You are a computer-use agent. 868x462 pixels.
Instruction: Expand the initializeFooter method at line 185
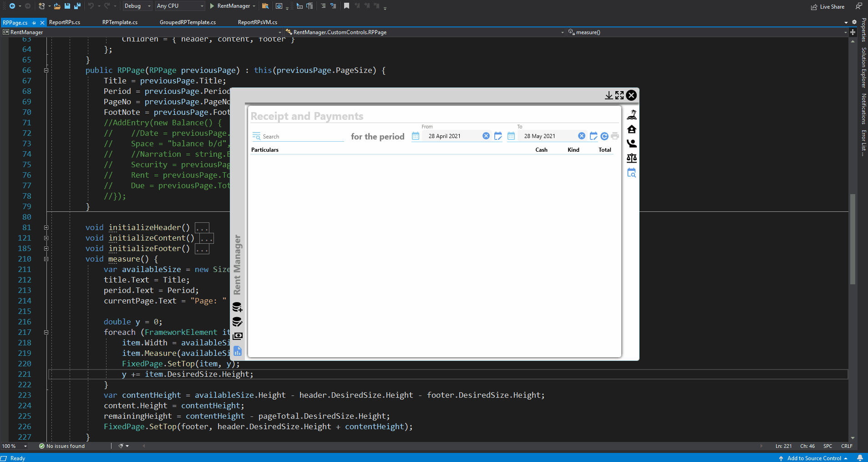46,248
